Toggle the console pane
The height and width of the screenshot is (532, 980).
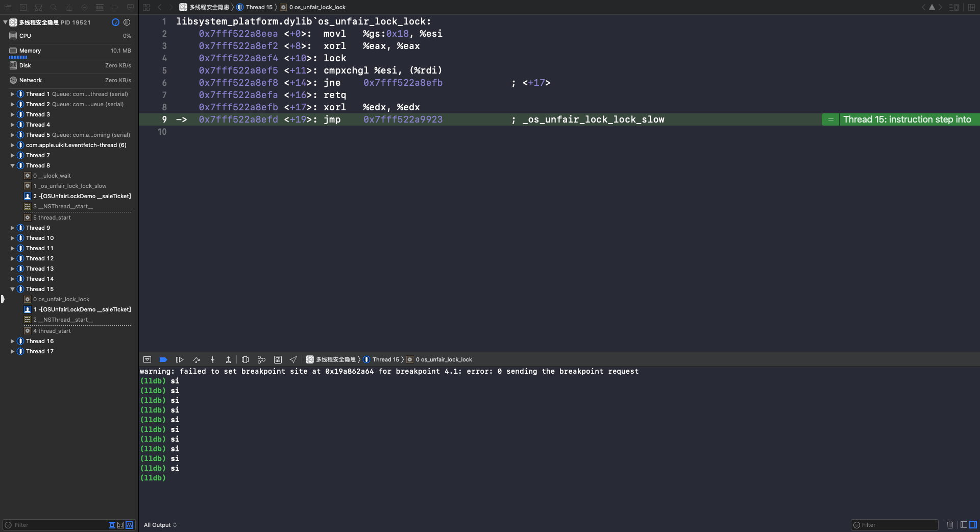click(973, 525)
